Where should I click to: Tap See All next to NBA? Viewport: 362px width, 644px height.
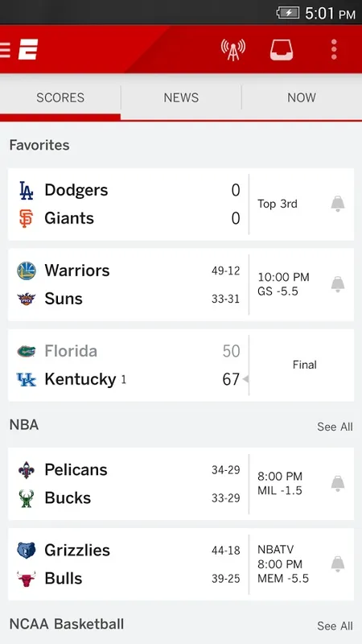(x=335, y=427)
